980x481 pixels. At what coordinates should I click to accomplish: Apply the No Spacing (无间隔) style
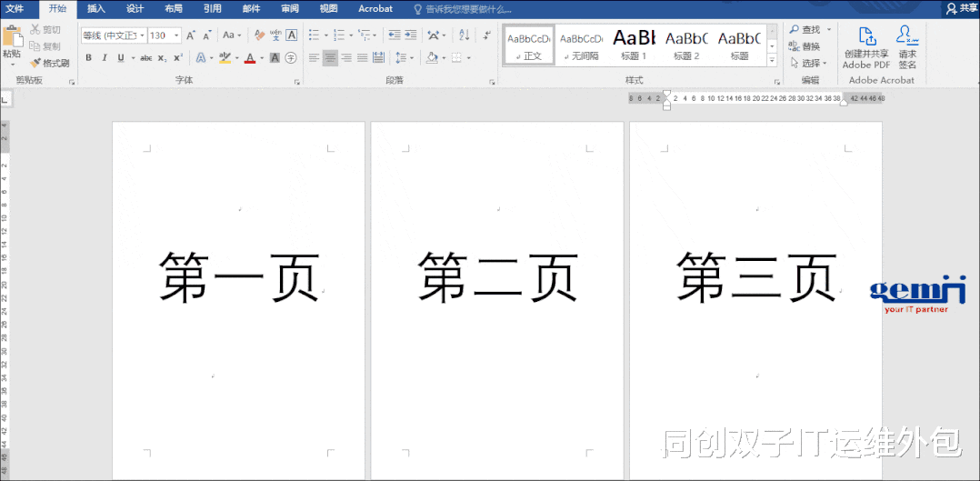pyautogui.click(x=581, y=45)
